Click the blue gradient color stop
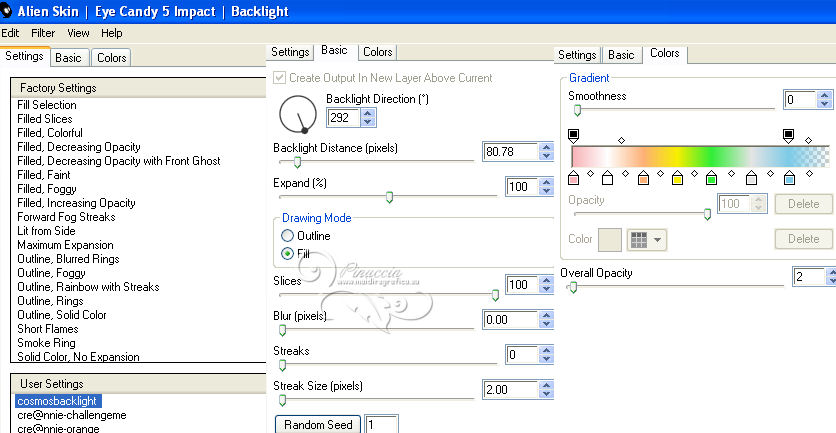836x433 pixels. [x=790, y=178]
